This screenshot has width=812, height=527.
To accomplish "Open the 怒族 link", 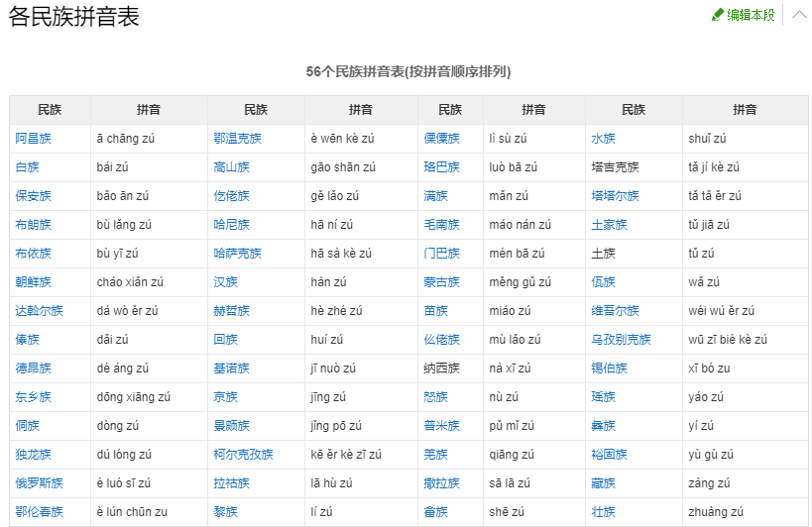I will (x=436, y=396).
